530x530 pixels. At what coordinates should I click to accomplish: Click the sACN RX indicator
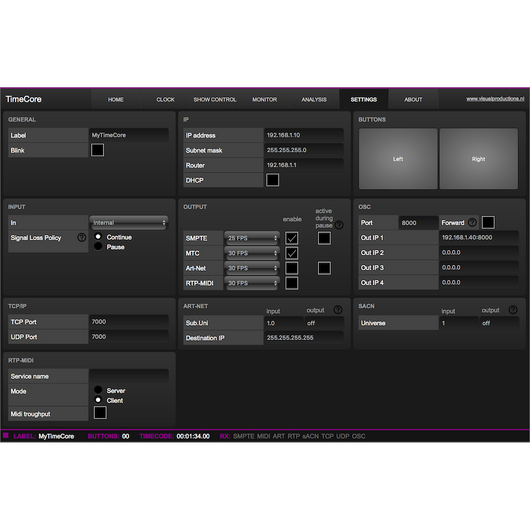click(x=310, y=436)
